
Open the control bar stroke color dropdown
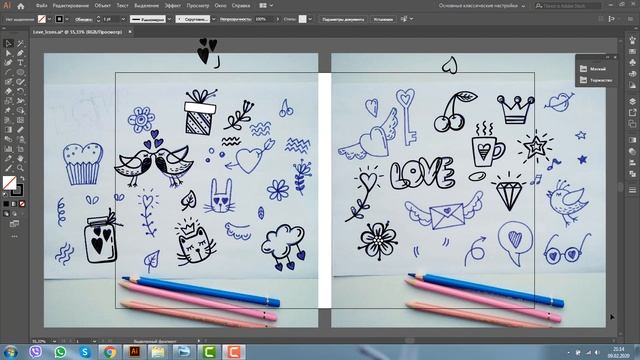pos(67,19)
